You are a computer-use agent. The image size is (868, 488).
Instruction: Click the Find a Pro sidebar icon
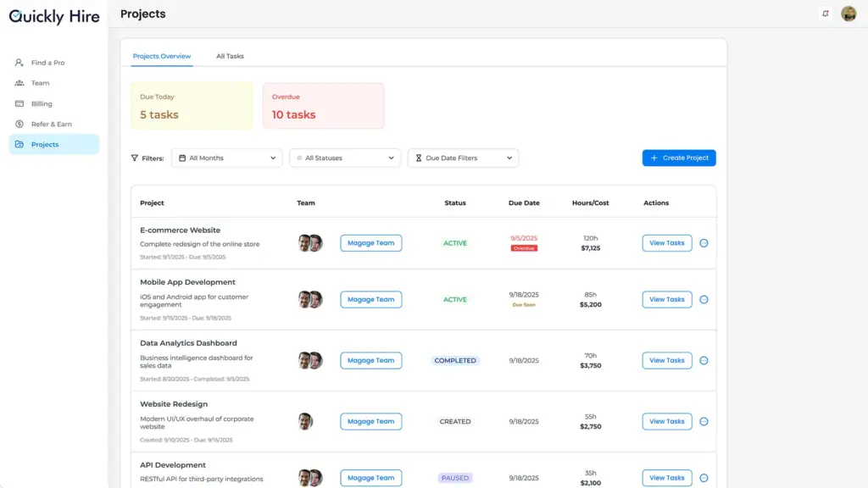click(x=19, y=63)
